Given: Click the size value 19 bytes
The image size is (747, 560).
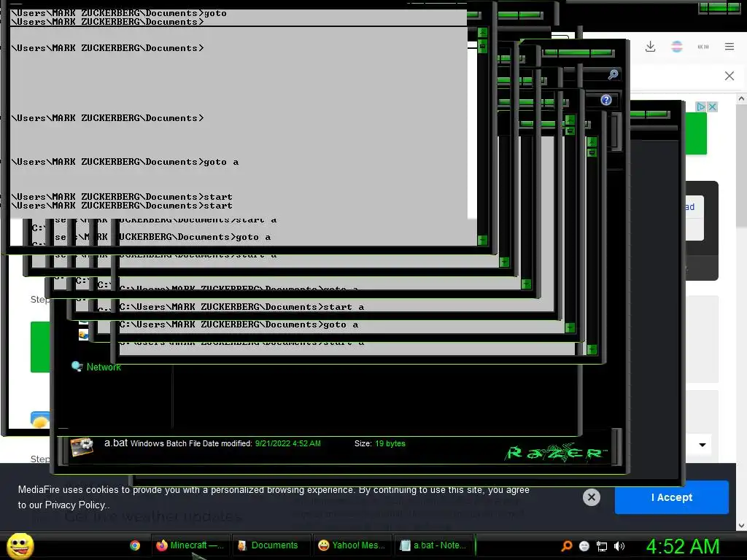Looking at the screenshot, I should 390,443.
